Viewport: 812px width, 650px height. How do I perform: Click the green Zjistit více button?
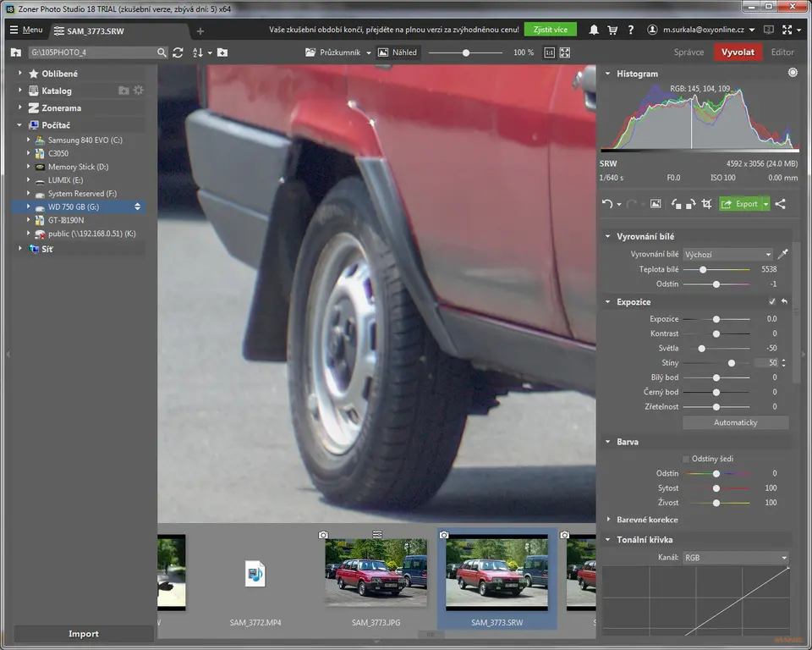click(x=550, y=30)
